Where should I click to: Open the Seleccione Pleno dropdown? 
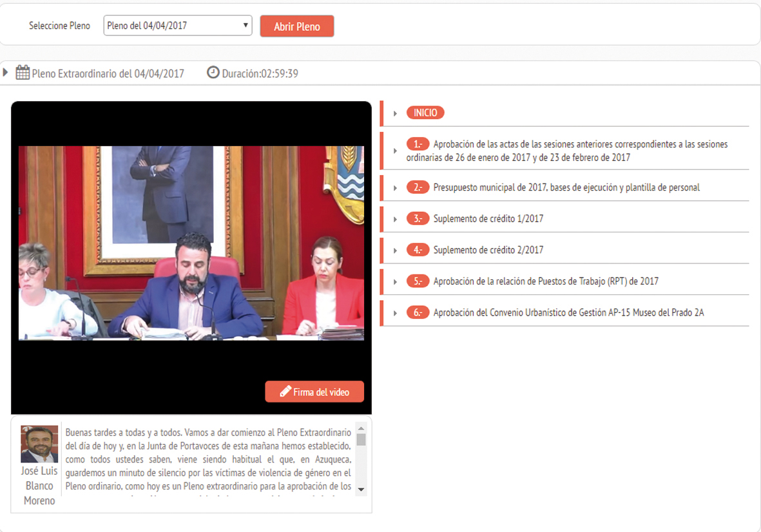[x=177, y=26]
